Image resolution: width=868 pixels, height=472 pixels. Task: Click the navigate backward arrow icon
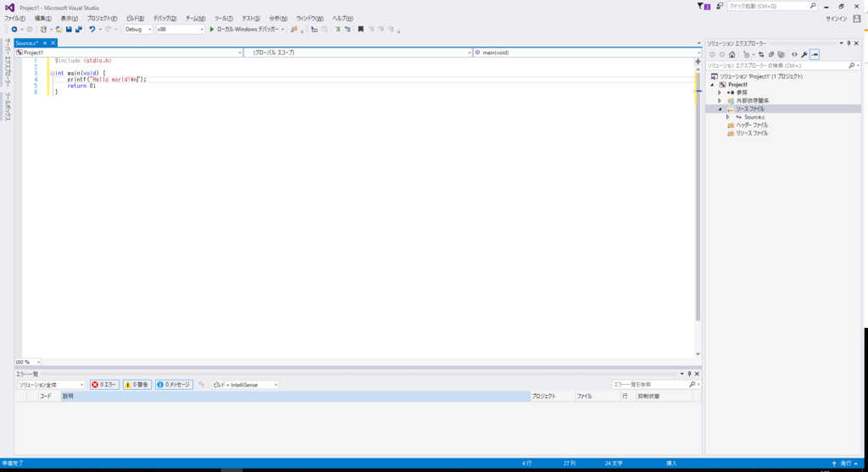pyautogui.click(x=14, y=30)
